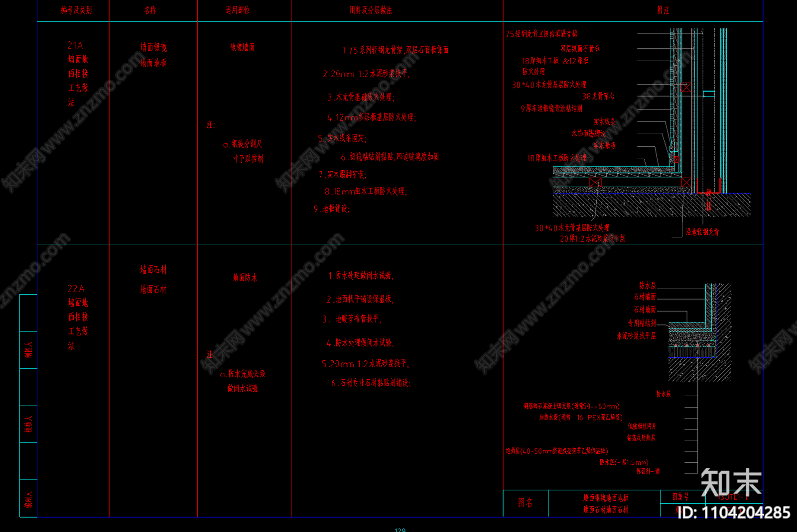Select step '9.地板铺设'
Image resolution: width=797 pixels, height=532 pixels.
[332, 209]
